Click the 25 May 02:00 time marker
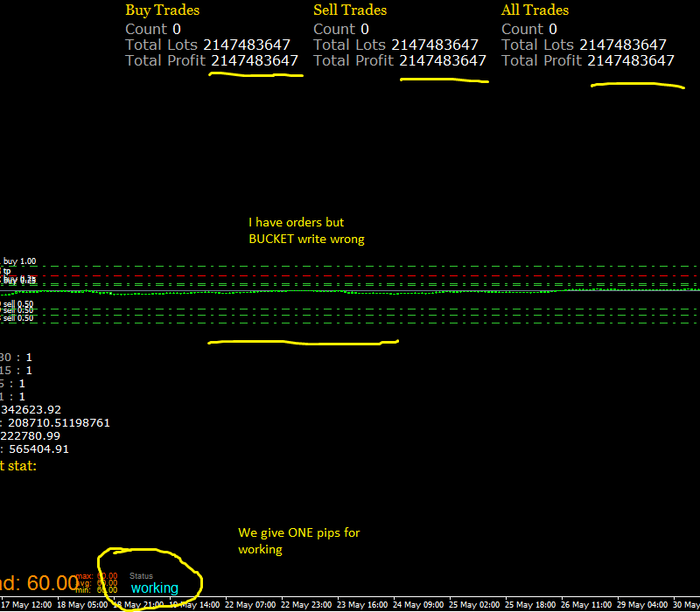The image size is (700, 612). point(474,605)
